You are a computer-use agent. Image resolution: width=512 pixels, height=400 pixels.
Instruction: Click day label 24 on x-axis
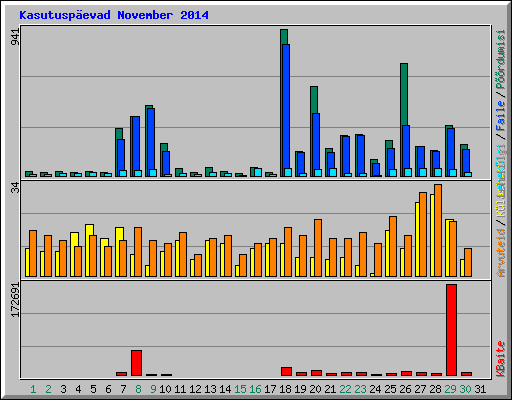click(x=375, y=389)
